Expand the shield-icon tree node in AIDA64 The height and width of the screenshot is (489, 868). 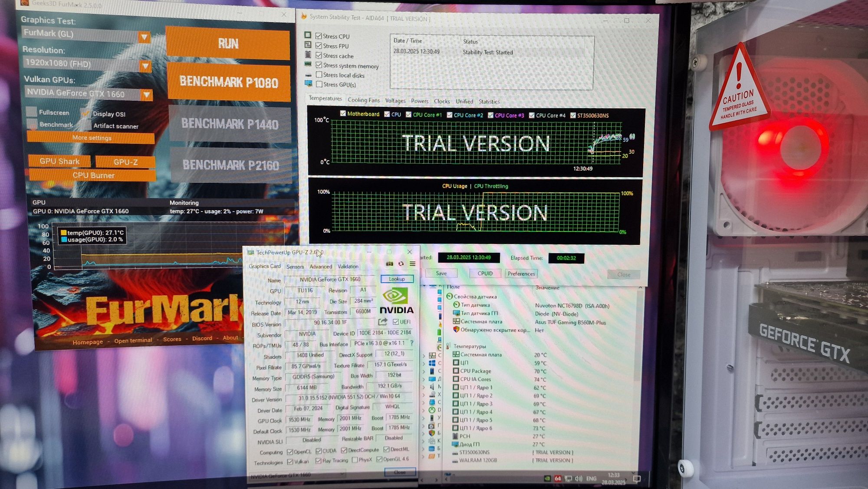point(424,433)
